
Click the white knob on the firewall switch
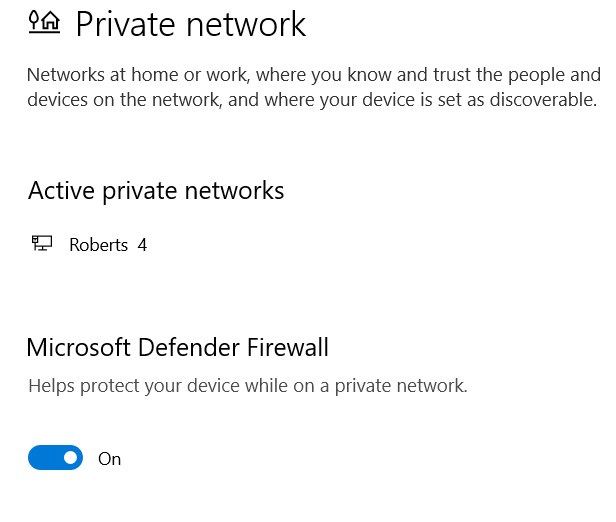[x=70, y=458]
